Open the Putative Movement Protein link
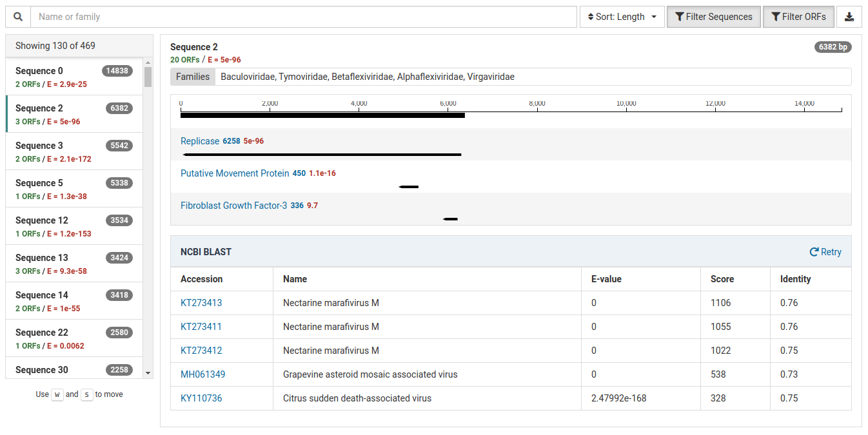Image resolution: width=868 pixels, height=435 pixels. tap(235, 173)
